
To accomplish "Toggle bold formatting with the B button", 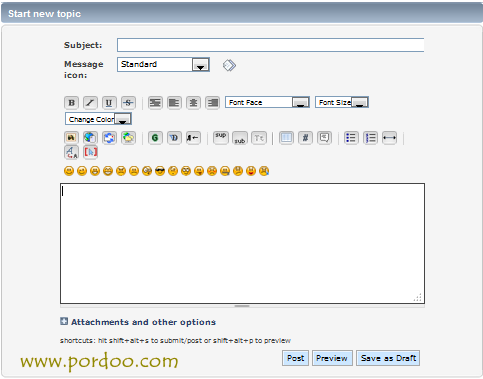I will [x=71, y=103].
